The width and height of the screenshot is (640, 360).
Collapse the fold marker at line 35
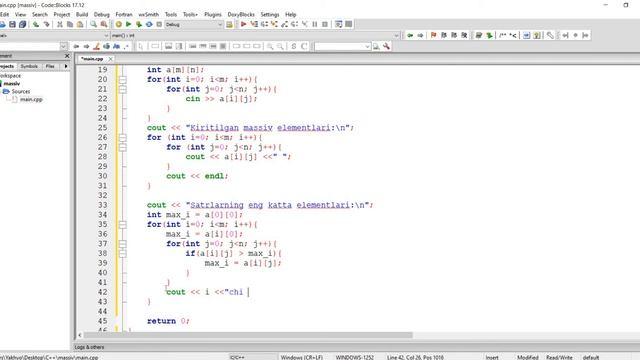[x=122, y=224]
